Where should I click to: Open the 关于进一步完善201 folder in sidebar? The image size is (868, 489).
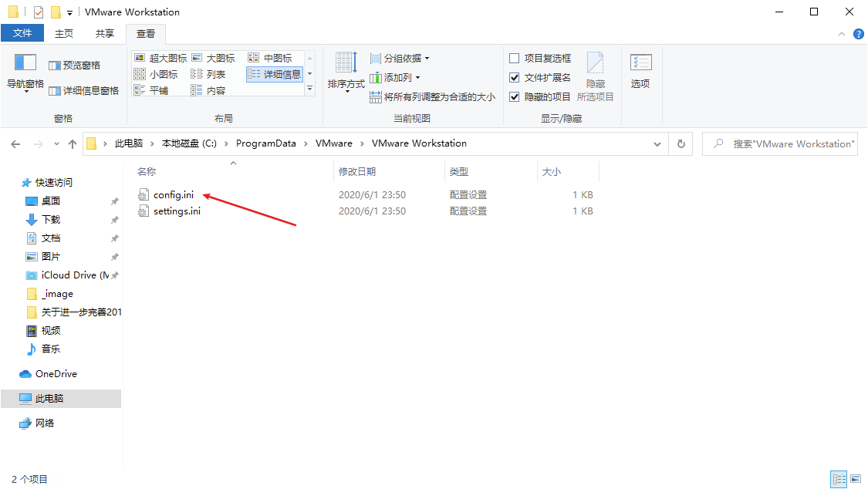tap(81, 312)
